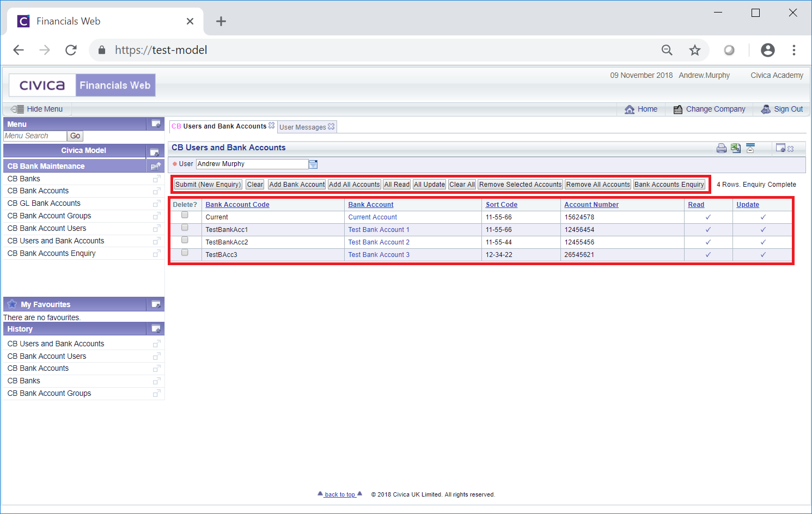This screenshot has width=812, height=514.
Task: Click the All Update button
Action: tap(429, 185)
